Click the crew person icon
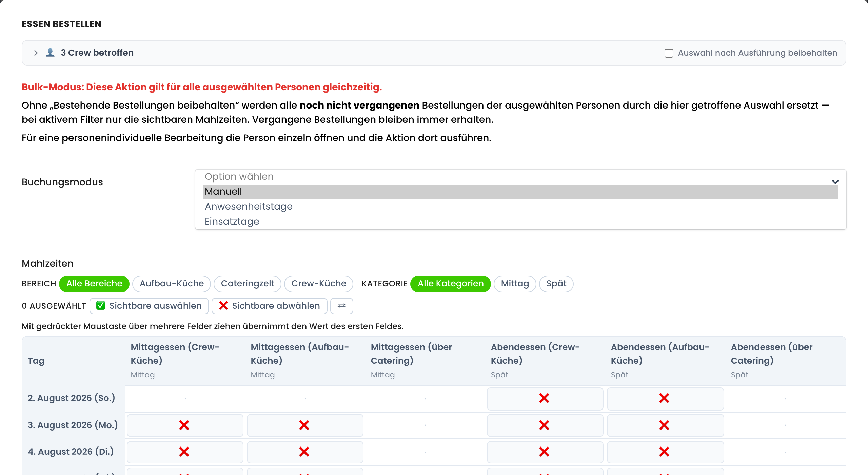Screen dimensions: 868x475 click(50, 53)
